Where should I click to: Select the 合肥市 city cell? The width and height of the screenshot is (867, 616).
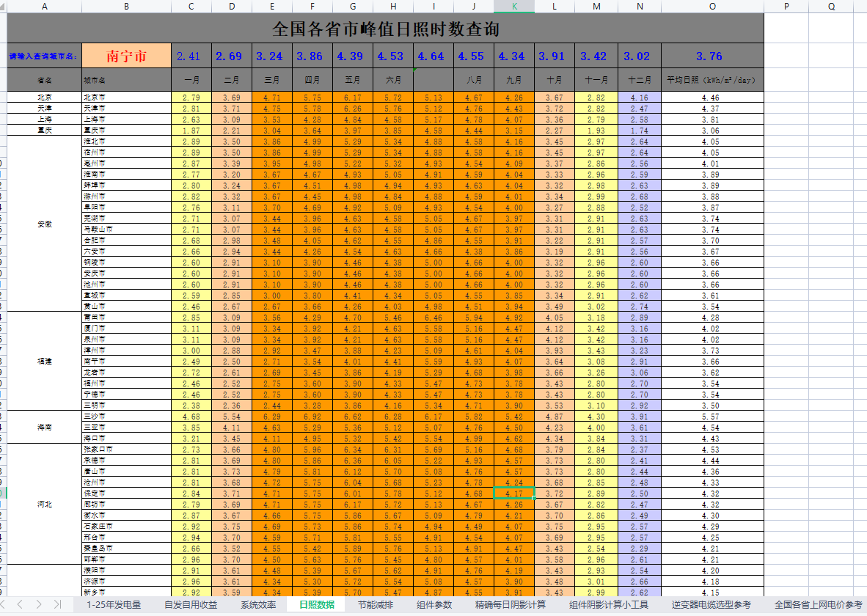click(127, 241)
